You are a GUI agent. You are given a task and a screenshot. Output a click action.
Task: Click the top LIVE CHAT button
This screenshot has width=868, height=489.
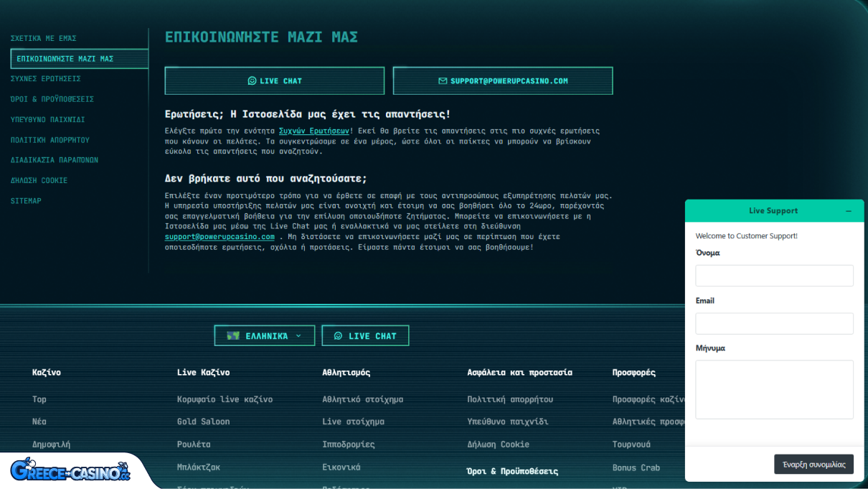pos(275,81)
